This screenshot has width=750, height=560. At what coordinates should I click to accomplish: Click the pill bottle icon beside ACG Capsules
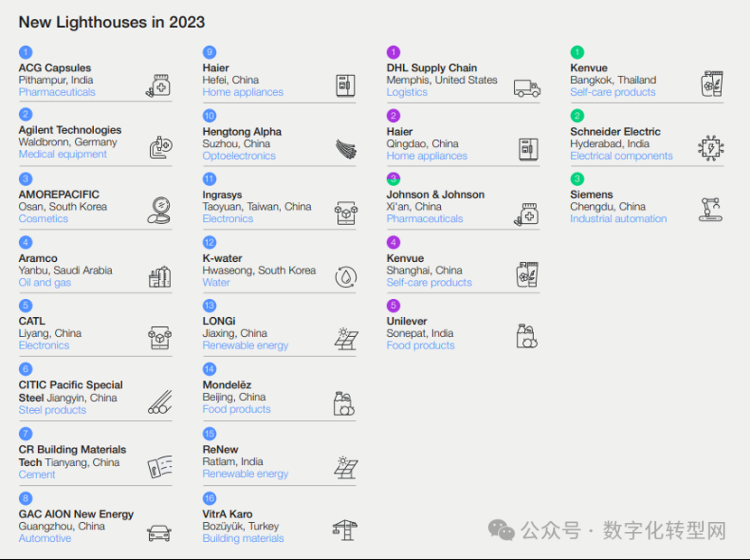159,85
